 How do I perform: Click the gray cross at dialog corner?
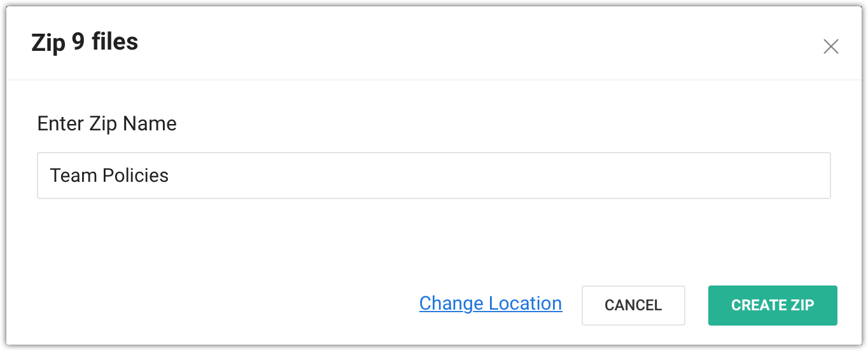(830, 46)
